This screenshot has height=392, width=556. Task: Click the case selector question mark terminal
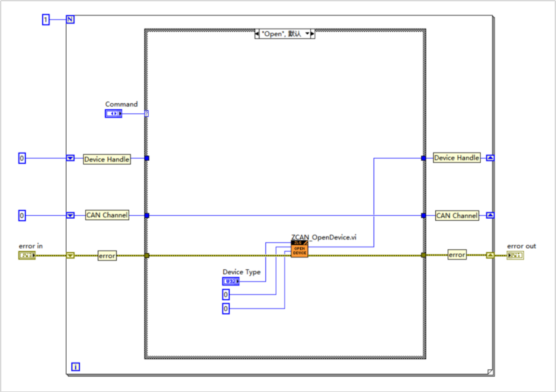point(147,113)
